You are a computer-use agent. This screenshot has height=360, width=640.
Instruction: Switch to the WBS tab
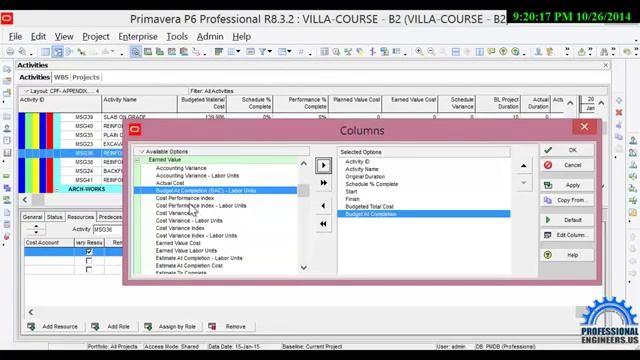(x=61, y=77)
